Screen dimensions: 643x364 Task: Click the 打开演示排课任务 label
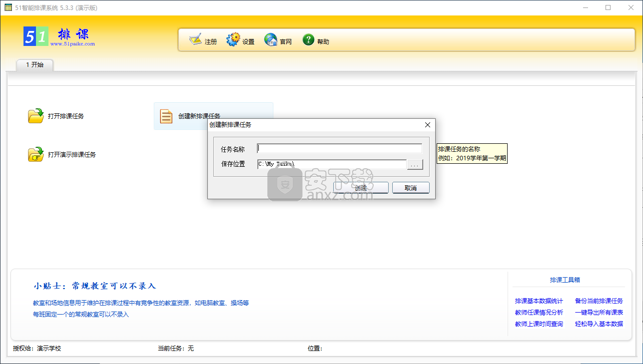click(x=72, y=155)
